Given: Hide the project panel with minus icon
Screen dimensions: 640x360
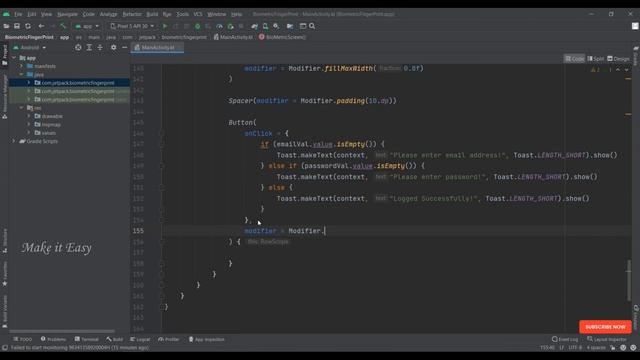Looking at the screenshot, I should [124, 47].
